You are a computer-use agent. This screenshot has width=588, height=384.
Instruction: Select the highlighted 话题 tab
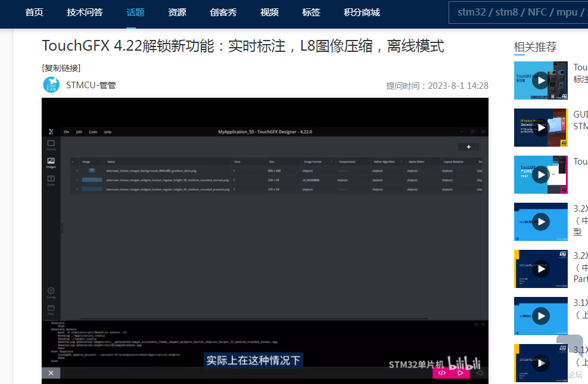click(135, 13)
